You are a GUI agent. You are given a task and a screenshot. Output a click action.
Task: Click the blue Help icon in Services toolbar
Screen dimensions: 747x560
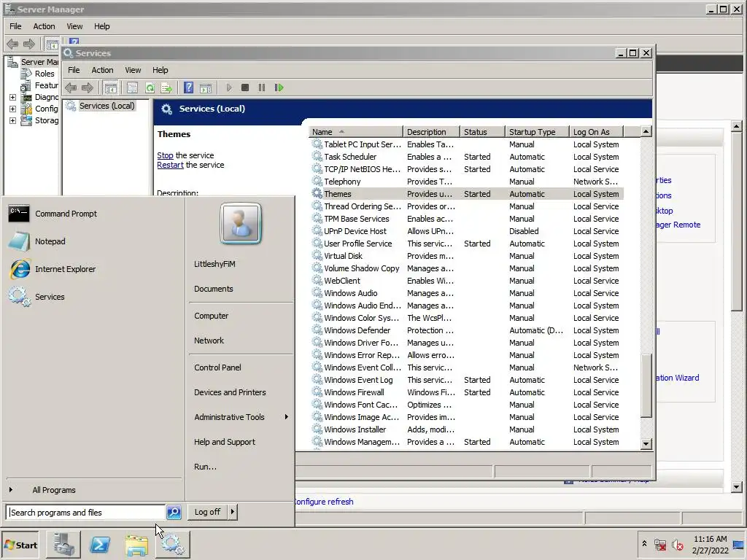tap(189, 87)
